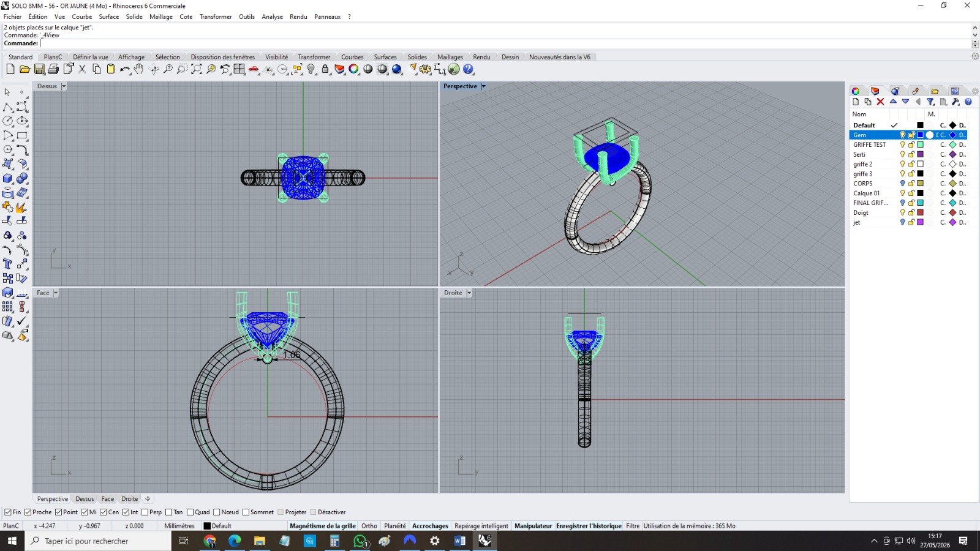Click the Doigt layer color swatch

coord(920,212)
